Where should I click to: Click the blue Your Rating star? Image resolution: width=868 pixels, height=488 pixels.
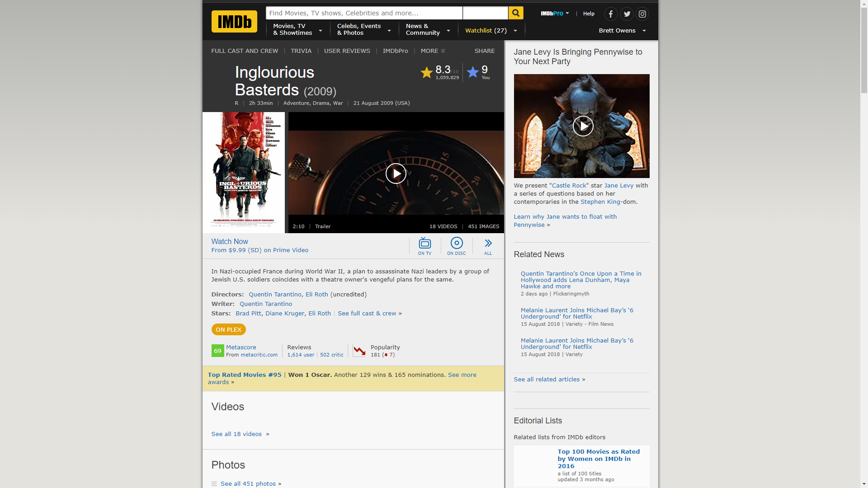point(473,72)
